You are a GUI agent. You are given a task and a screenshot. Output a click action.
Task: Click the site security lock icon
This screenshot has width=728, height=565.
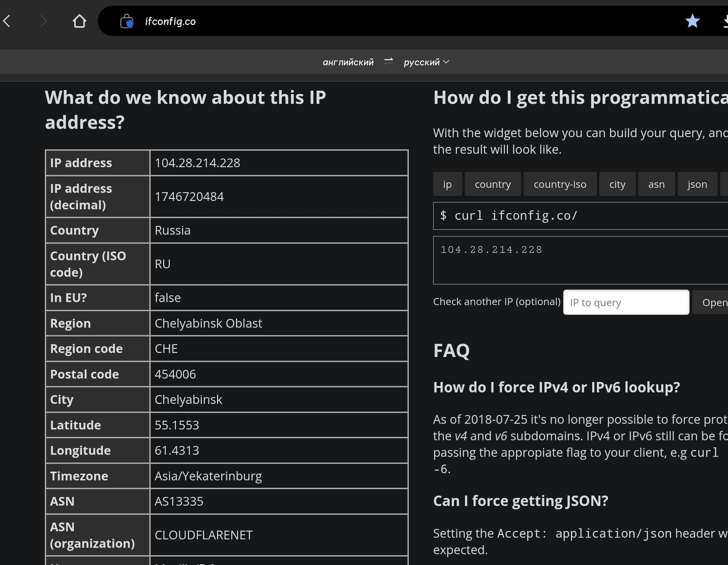click(127, 21)
